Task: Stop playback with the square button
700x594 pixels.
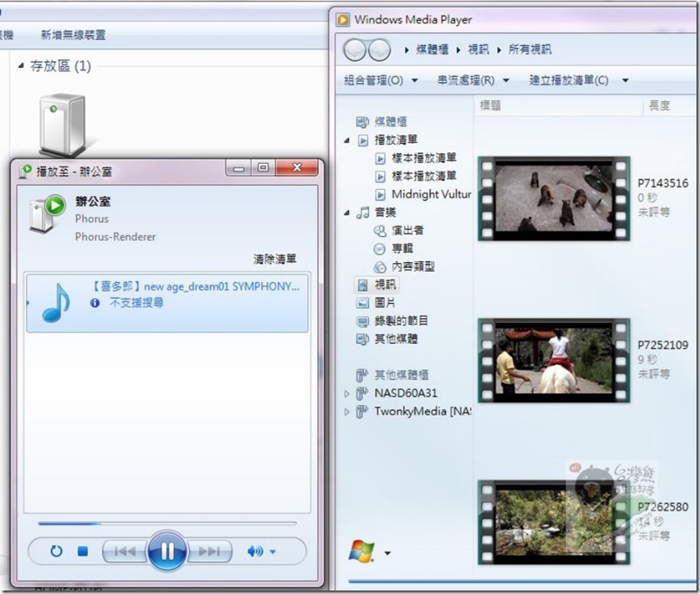Action: tap(83, 551)
